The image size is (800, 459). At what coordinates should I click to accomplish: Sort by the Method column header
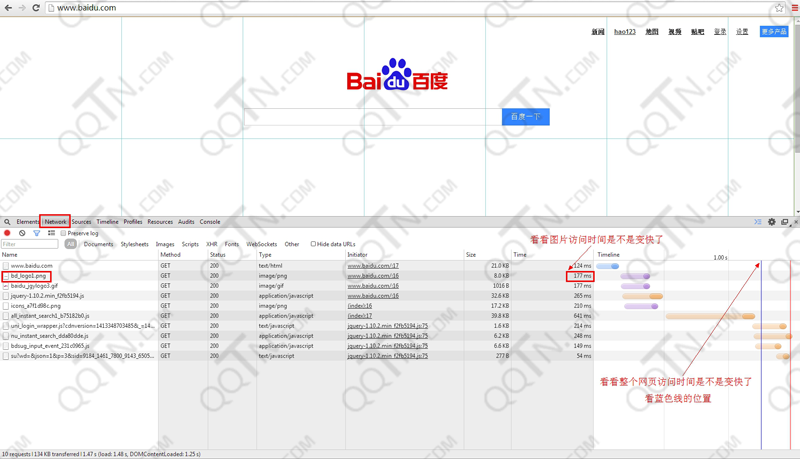tap(183, 254)
